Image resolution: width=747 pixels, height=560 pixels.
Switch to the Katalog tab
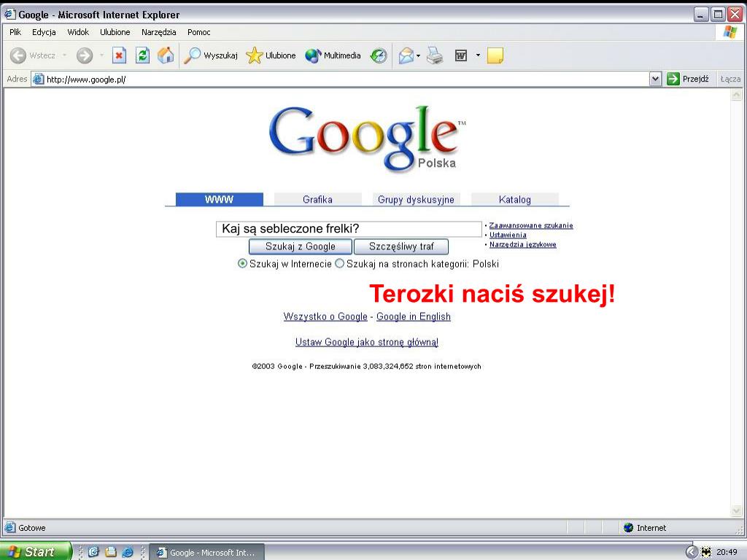coord(515,199)
